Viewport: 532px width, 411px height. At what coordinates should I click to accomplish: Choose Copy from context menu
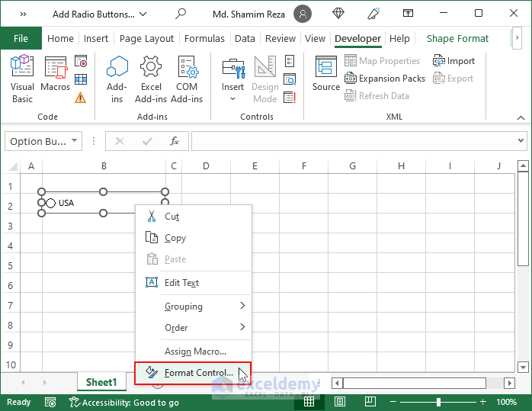pyautogui.click(x=194, y=238)
